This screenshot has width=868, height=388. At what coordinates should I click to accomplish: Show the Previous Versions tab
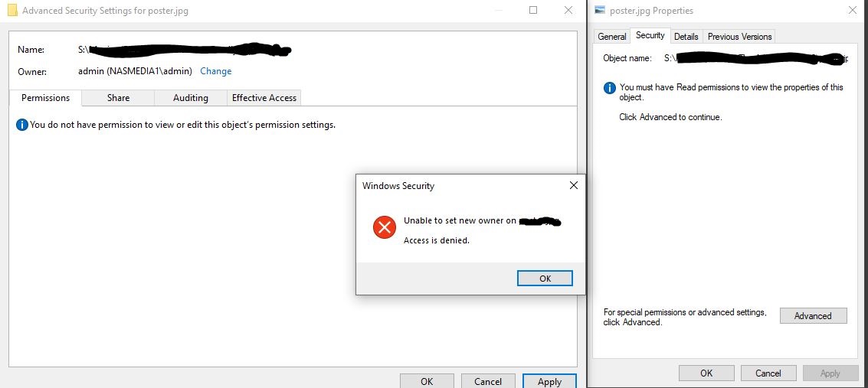coord(739,37)
